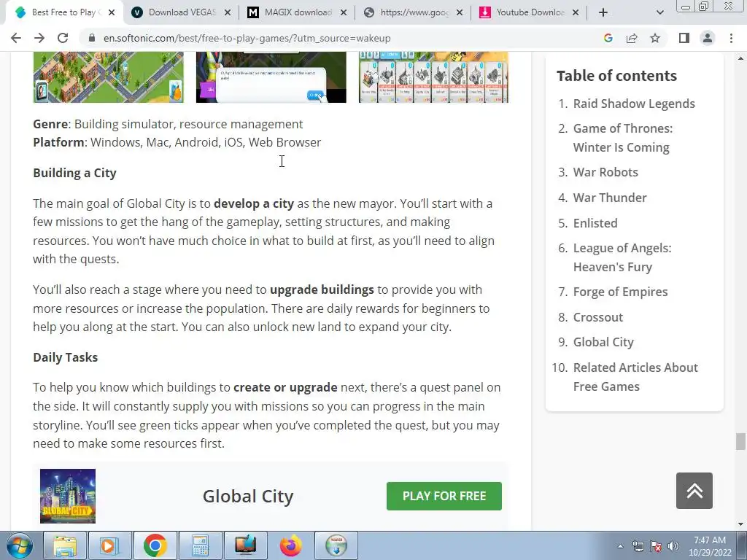Screen dimensions: 747x560
Task: Open Chrome's three-dot menu
Action: tap(731, 38)
